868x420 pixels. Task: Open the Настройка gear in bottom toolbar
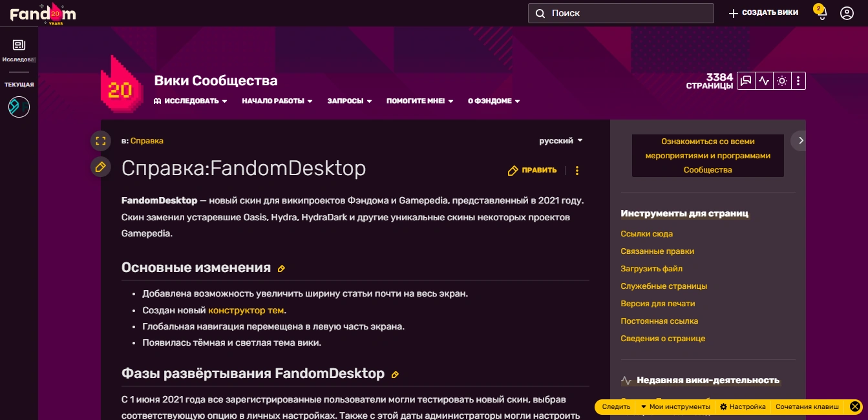(743, 406)
